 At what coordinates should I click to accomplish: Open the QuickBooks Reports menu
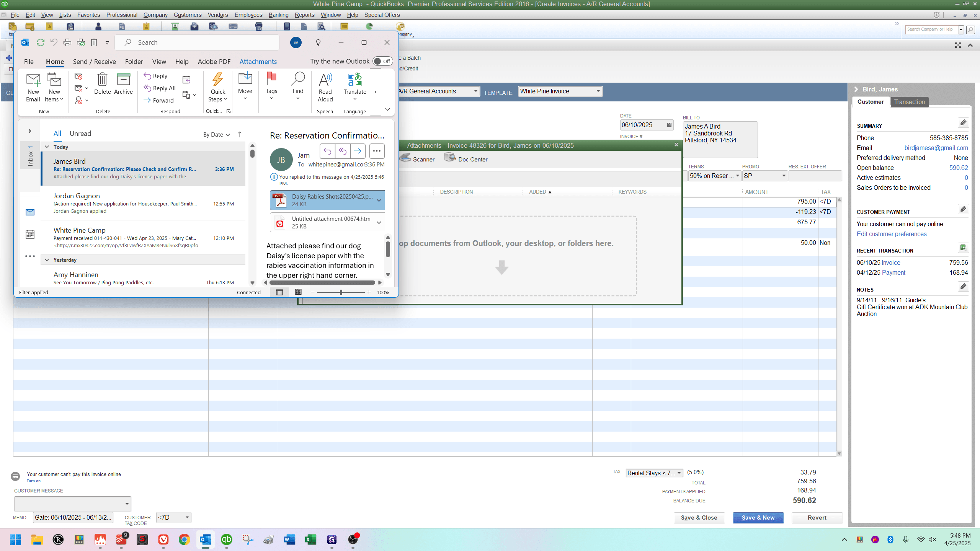pos(304,15)
